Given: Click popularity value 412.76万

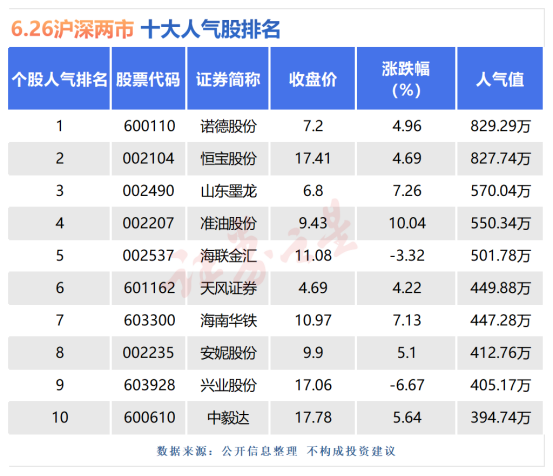Looking at the screenshot, I should [x=500, y=353].
